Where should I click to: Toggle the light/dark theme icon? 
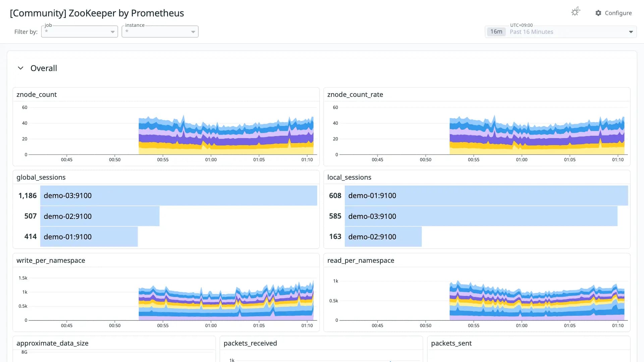point(576,12)
